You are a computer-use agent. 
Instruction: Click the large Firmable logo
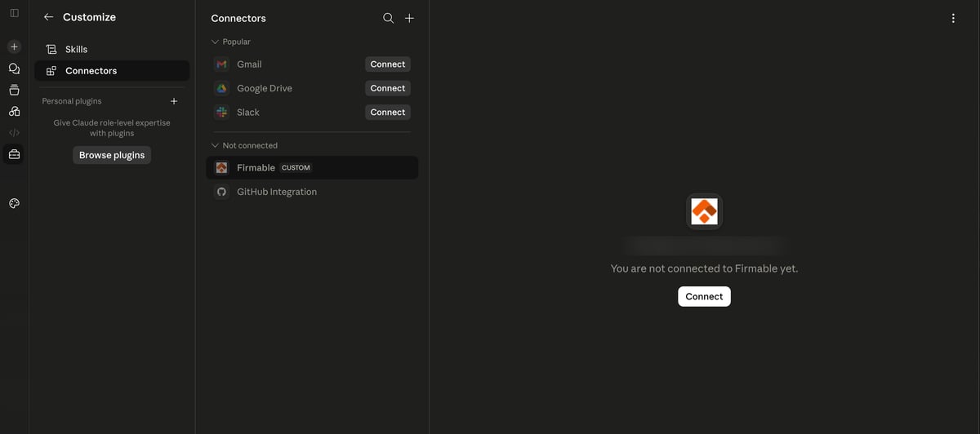(704, 211)
